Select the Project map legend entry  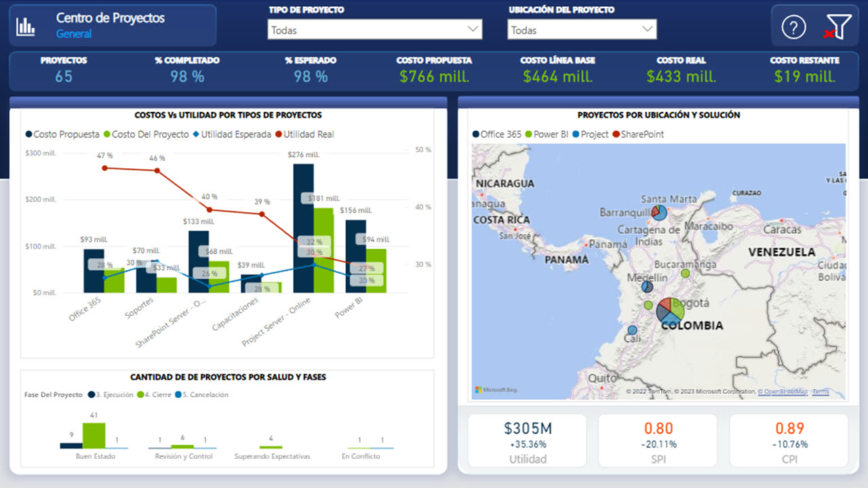591,134
